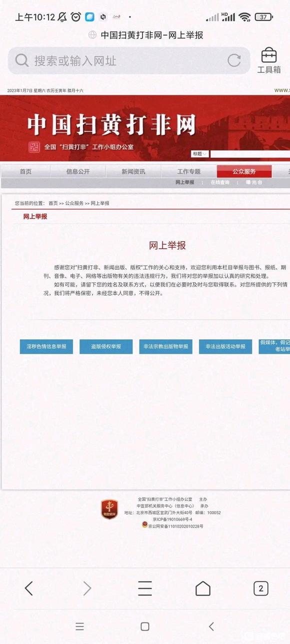The image size is (290, 644).
Task: Click the 假媒体 假记者站举报 button
Action: click(x=274, y=347)
